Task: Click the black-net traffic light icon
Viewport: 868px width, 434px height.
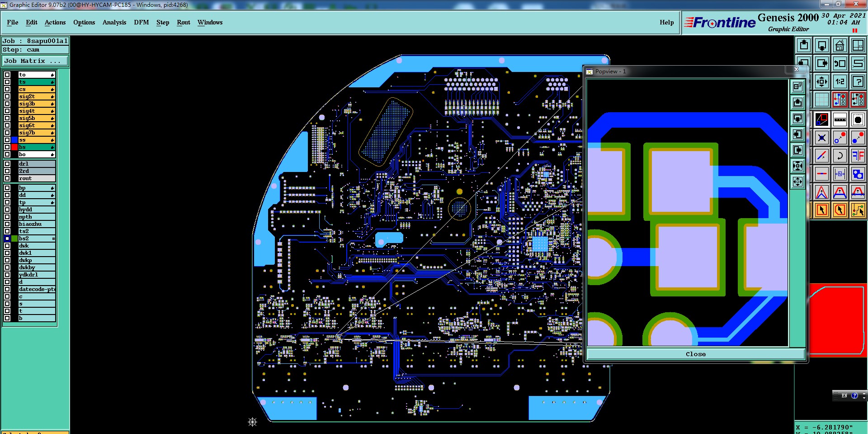Action: click(858, 100)
